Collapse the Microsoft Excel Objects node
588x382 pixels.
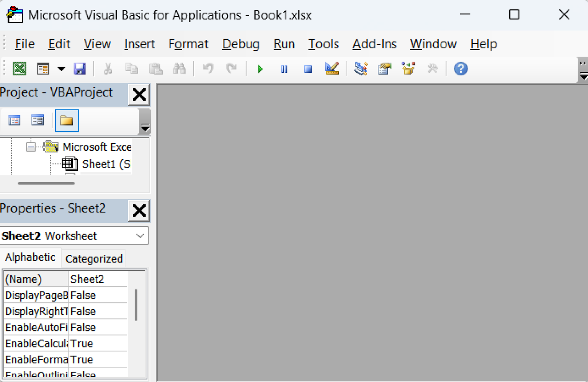click(30, 147)
